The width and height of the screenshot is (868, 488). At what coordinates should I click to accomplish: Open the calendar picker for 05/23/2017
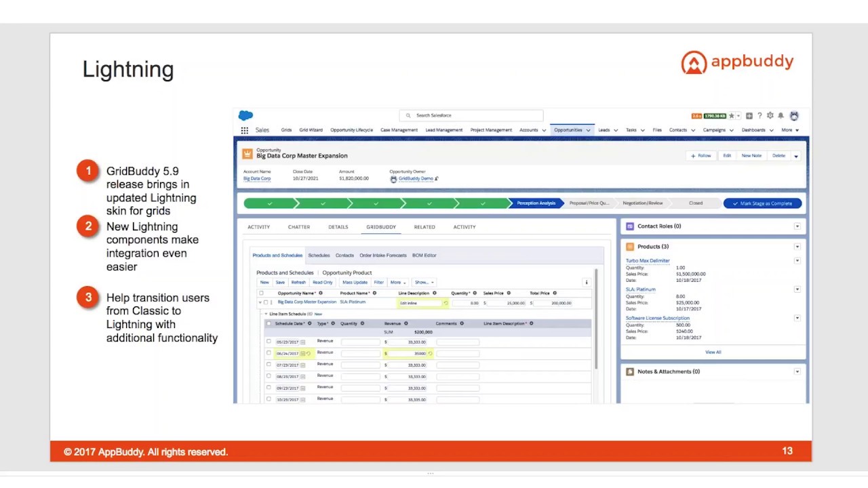[302, 342]
